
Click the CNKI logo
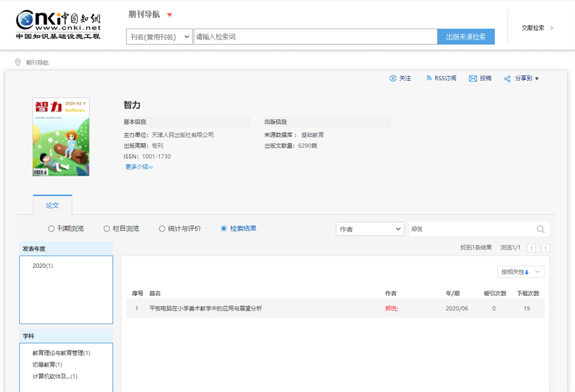tap(58, 25)
